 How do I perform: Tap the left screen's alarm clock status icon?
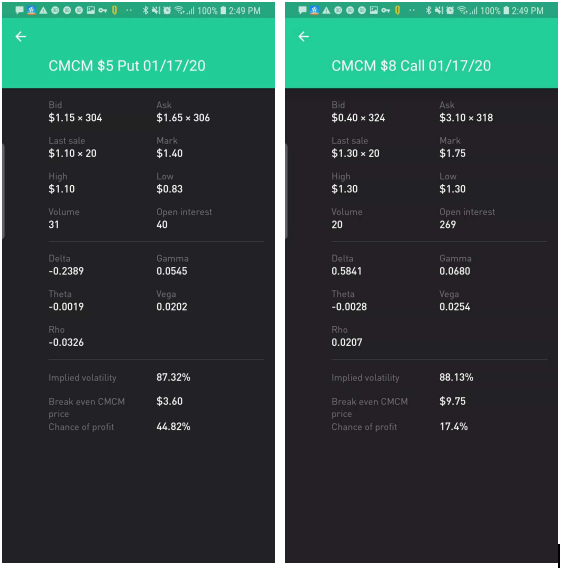coord(167,11)
